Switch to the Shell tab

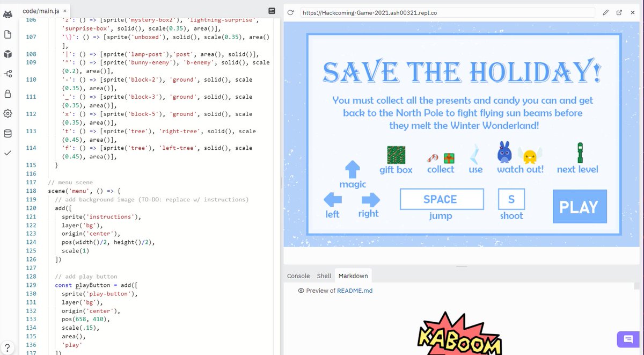[x=324, y=276]
